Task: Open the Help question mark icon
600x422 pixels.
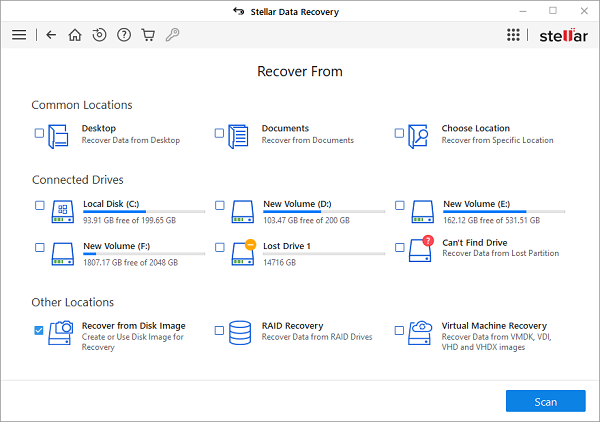Action: point(124,35)
